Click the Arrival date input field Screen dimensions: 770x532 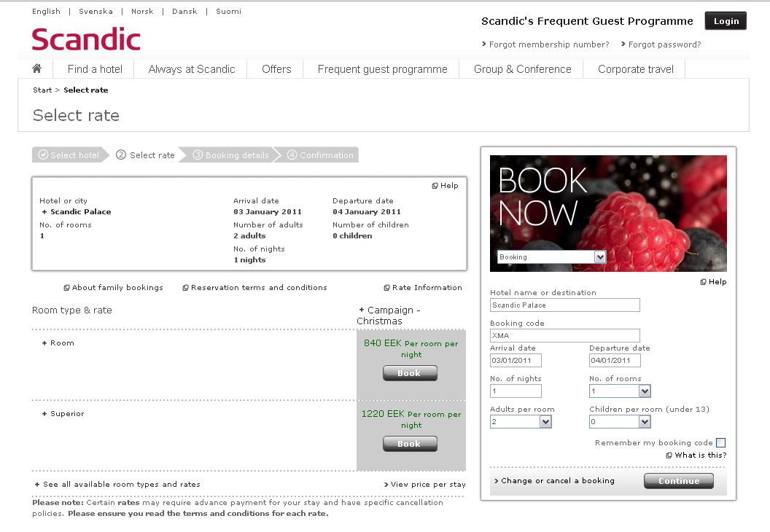(516, 360)
